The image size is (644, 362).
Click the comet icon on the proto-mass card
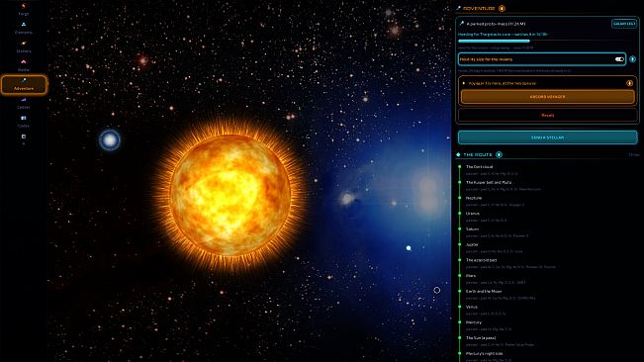pos(462,24)
